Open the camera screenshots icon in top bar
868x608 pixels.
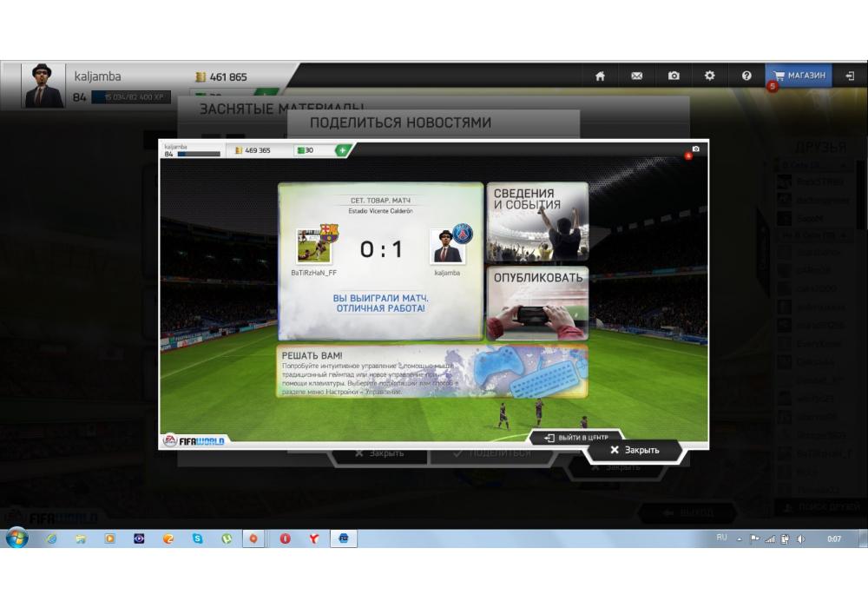coord(674,76)
